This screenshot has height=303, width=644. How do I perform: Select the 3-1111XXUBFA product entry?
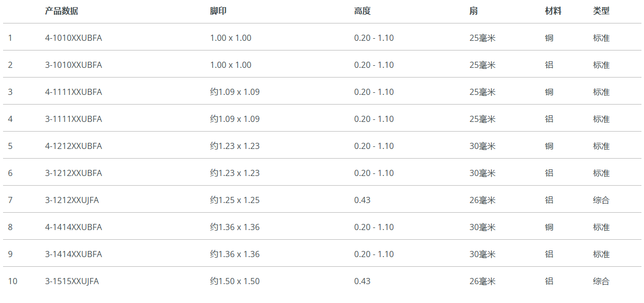pyautogui.click(x=74, y=119)
